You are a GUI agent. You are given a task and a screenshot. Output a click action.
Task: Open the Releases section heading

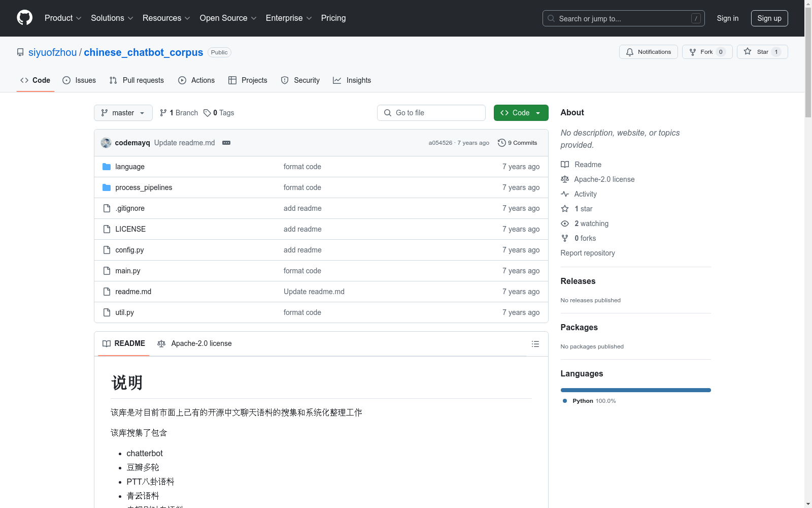(578, 281)
